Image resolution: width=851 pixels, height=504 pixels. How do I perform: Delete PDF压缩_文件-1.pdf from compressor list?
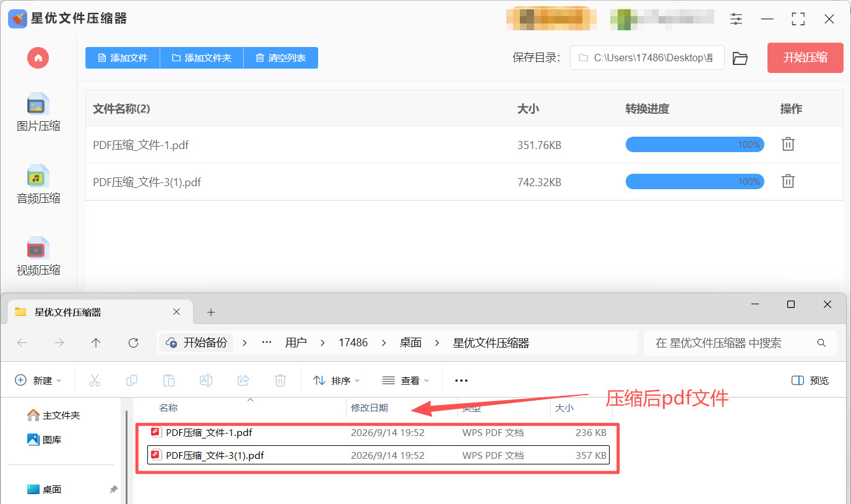click(x=788, y=144)
